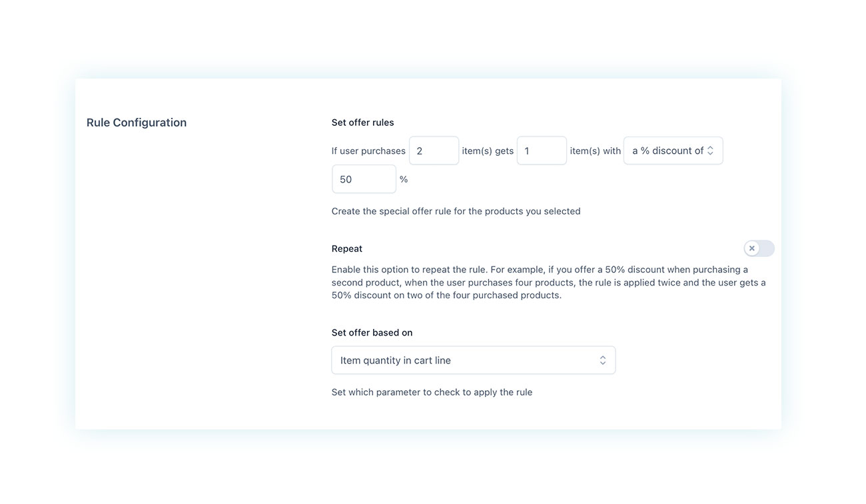
Task: Click the "Set offer rules" label
Action: (x=363, y=123)
